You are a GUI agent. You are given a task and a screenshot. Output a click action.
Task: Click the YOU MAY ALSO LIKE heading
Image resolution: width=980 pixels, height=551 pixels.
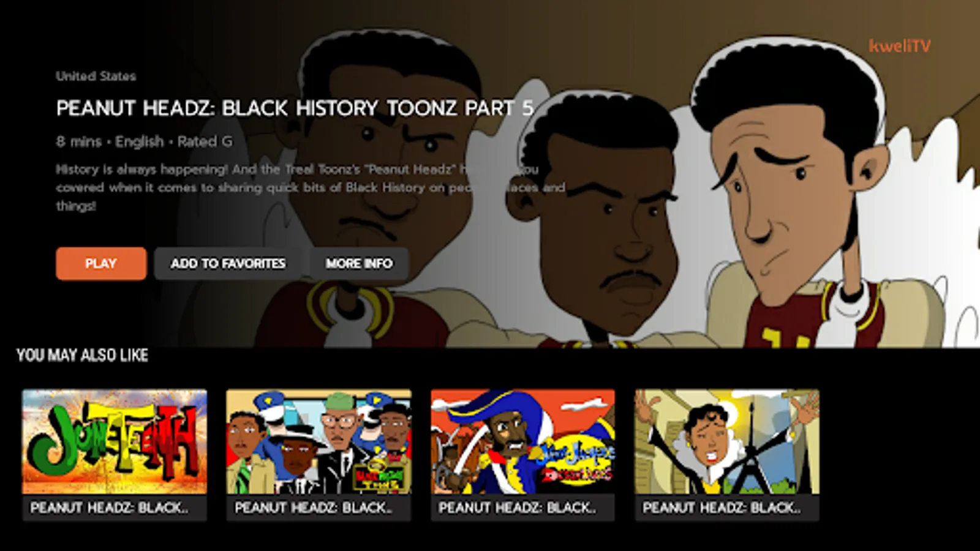[x=82, y=355]
